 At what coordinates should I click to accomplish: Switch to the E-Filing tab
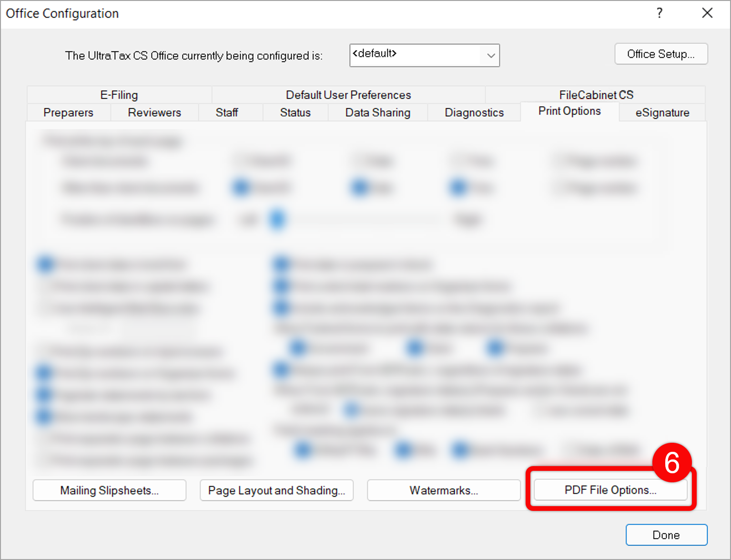click(x=119, y=95)
